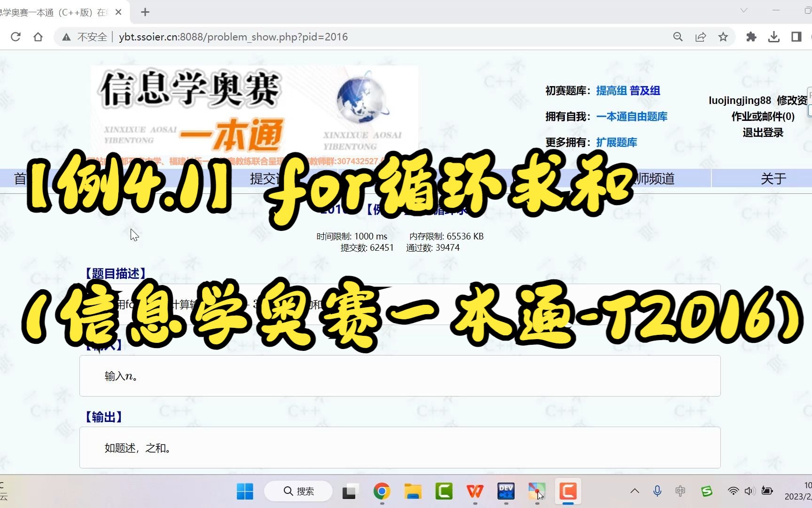Screen dimensions: 812x508
Task: Click 退出登录 to log out
Action: (x=763, y=133)
